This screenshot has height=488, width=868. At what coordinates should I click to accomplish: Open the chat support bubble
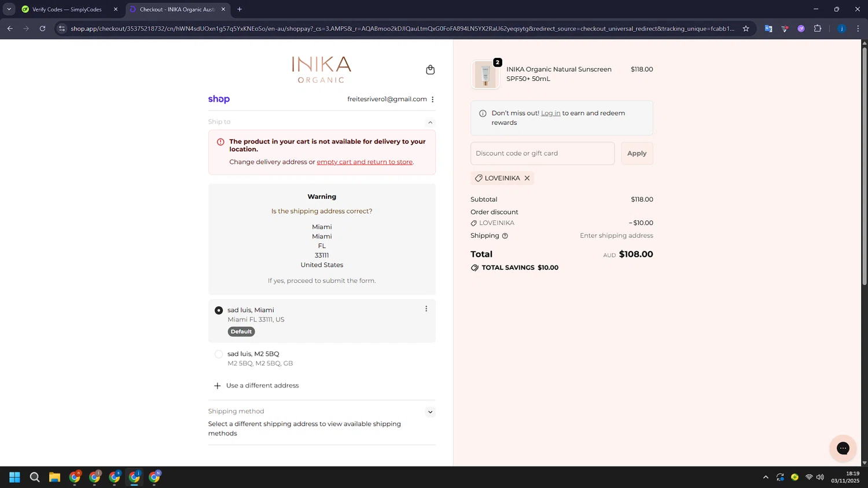pos(843,448)
